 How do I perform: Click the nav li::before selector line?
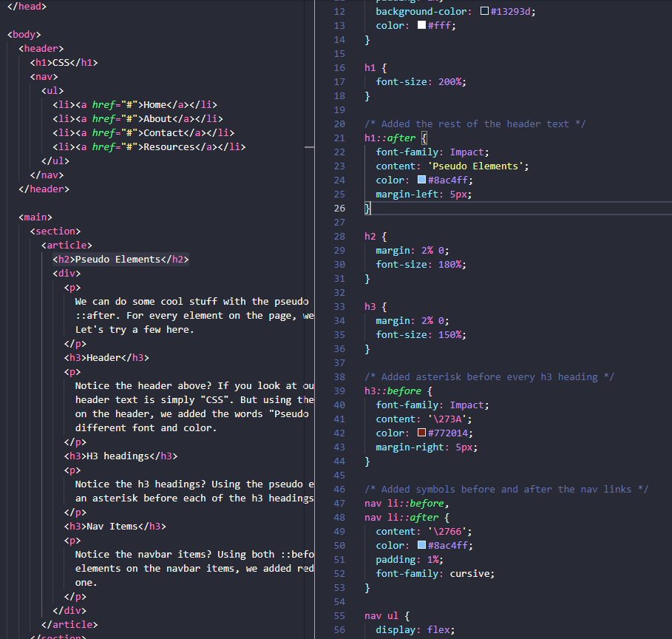coord(407,503)
